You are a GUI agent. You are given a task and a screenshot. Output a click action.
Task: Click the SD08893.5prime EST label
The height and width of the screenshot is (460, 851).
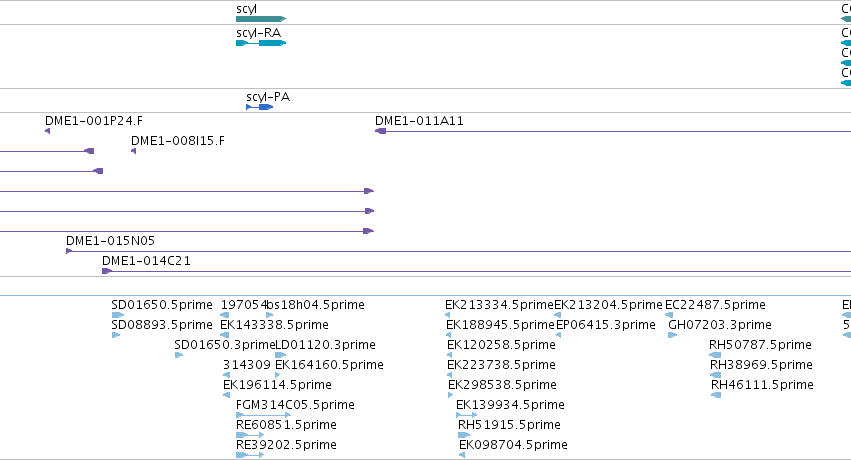click(162, 325)
